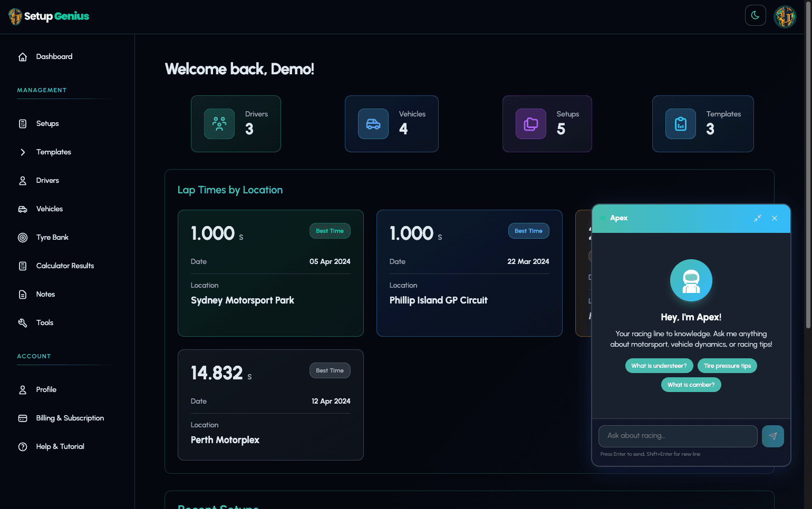Screen dimensions: 812x509
Task: Click the Apex robot avatar
Action: [691, 280]
